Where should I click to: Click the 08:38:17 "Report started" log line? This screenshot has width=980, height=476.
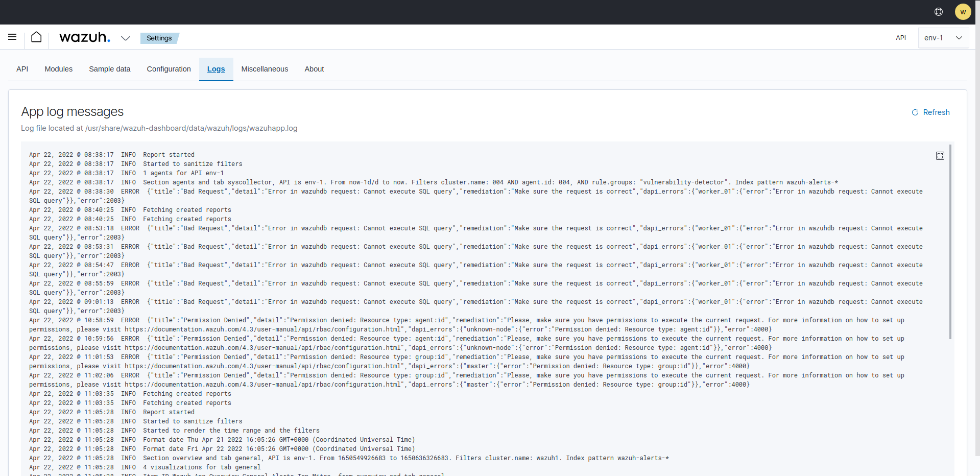[x=112, y=155]
